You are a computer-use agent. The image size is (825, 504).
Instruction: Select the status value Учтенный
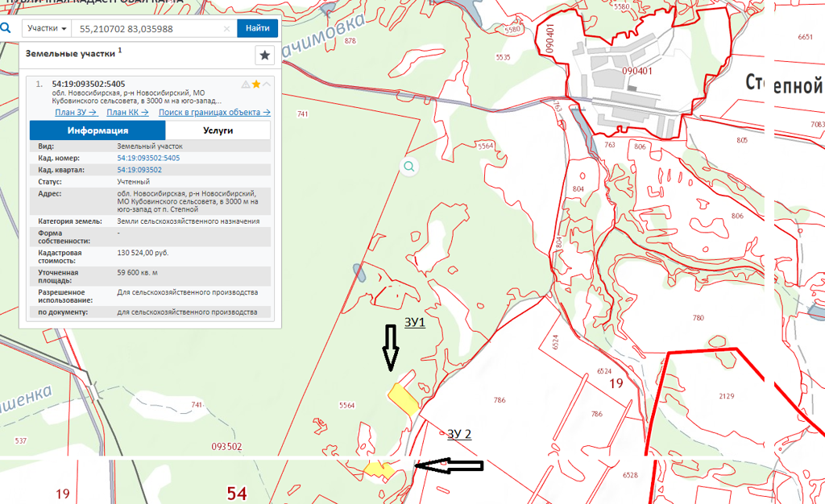click(134, 182)
